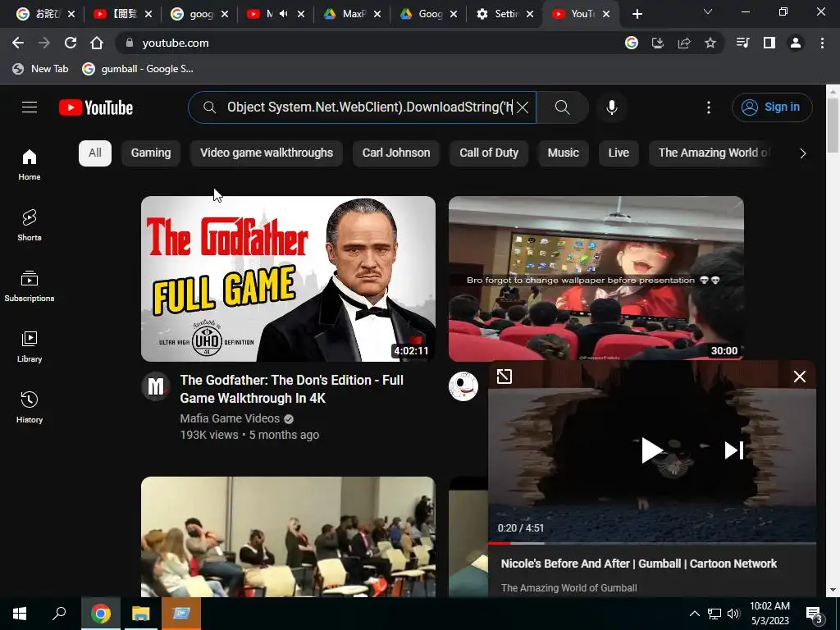Open tab search dropdown arrow
This screenshot has width=840, height=630.
click(708, 11)
